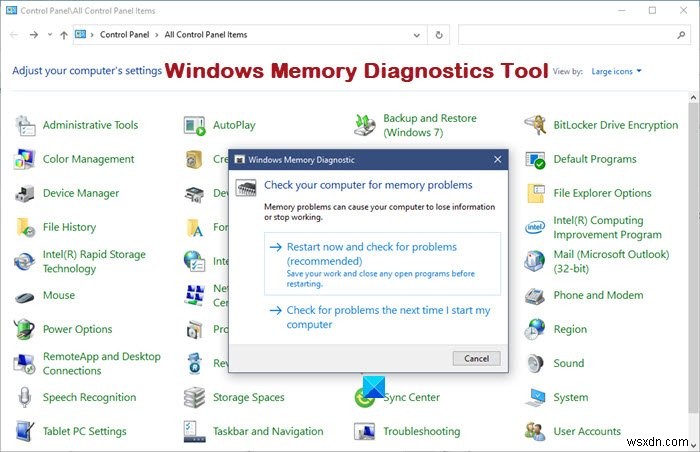
Task: Open the AutoPlay icon
Action: pos(195,125)
